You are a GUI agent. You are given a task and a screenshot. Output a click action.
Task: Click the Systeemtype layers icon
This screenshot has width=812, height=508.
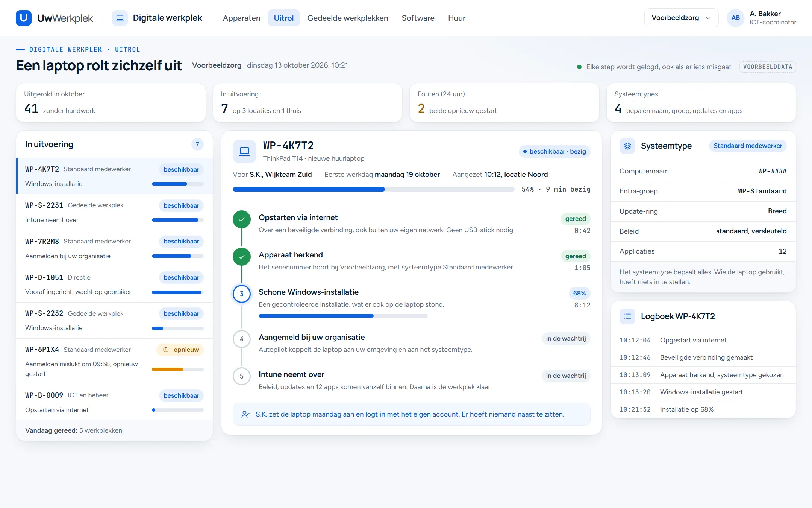[627, 146]
